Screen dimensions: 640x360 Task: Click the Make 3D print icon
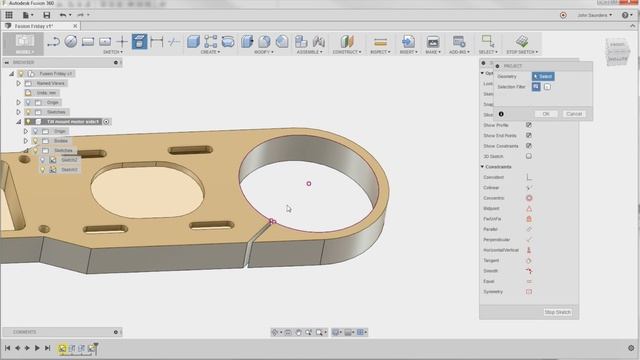pyautogui.click(x=433, y=42)
